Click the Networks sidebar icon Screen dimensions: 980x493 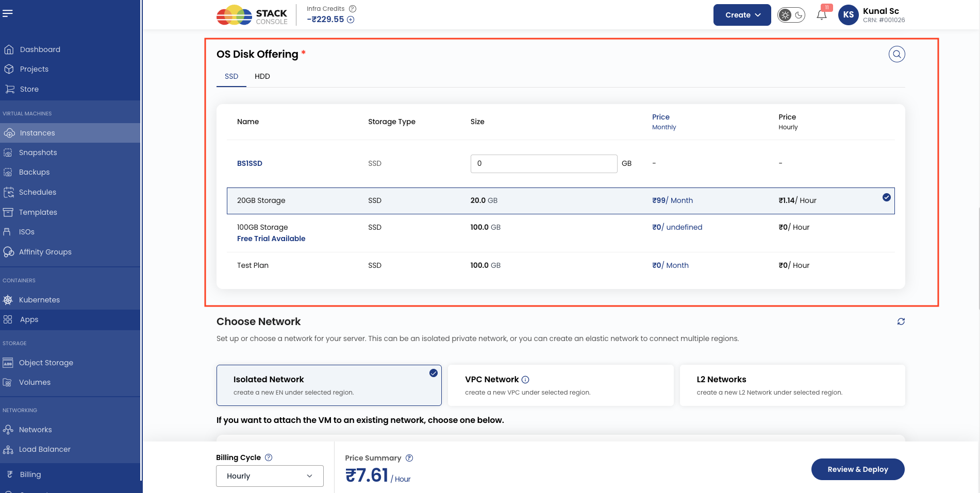8,430
